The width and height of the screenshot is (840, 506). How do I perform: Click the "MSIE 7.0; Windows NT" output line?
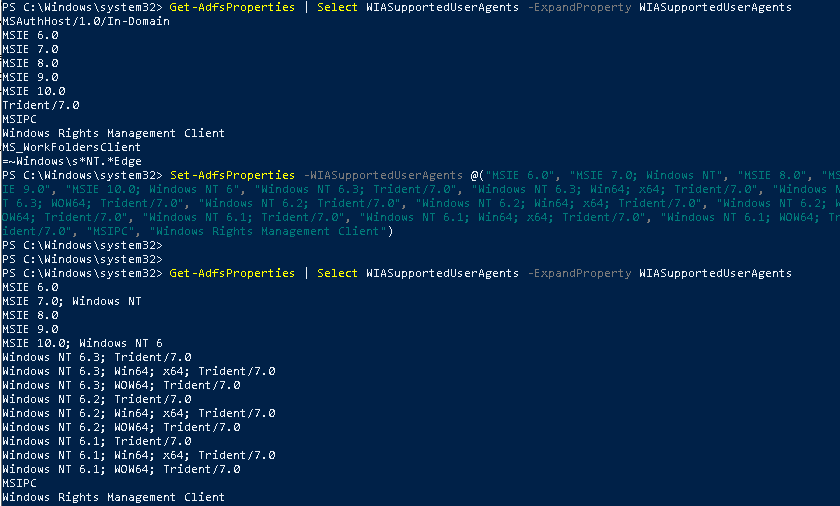pos(71,301)
